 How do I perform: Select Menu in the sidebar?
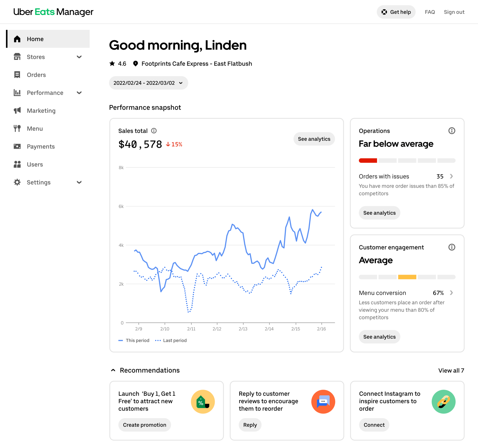coord(48,129)
